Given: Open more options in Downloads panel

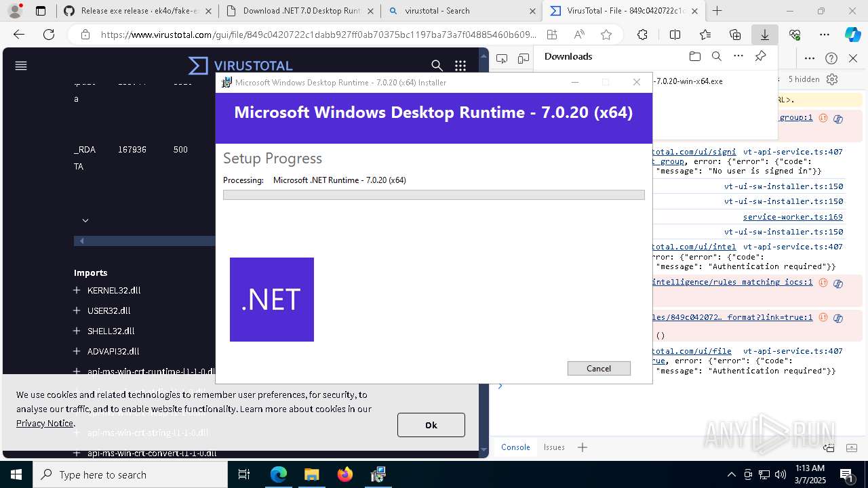Looking at the screenshot, I should point(738,56).
